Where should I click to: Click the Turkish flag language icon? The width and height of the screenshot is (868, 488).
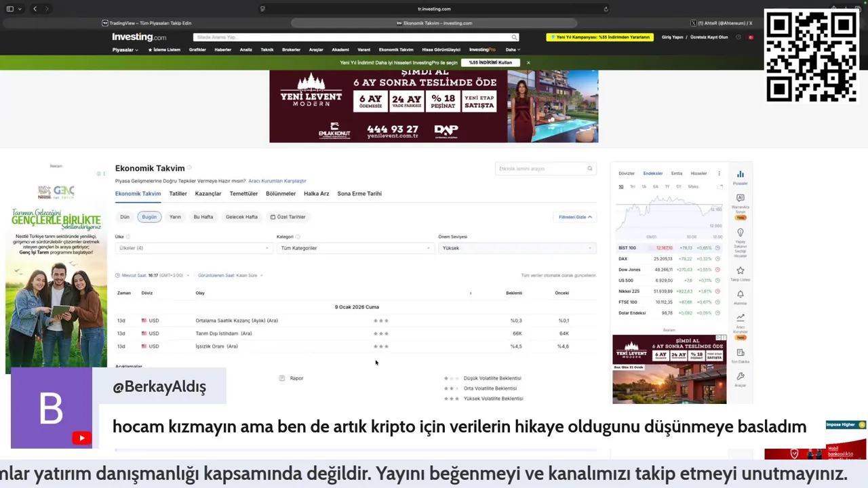(x=751, y=37)
